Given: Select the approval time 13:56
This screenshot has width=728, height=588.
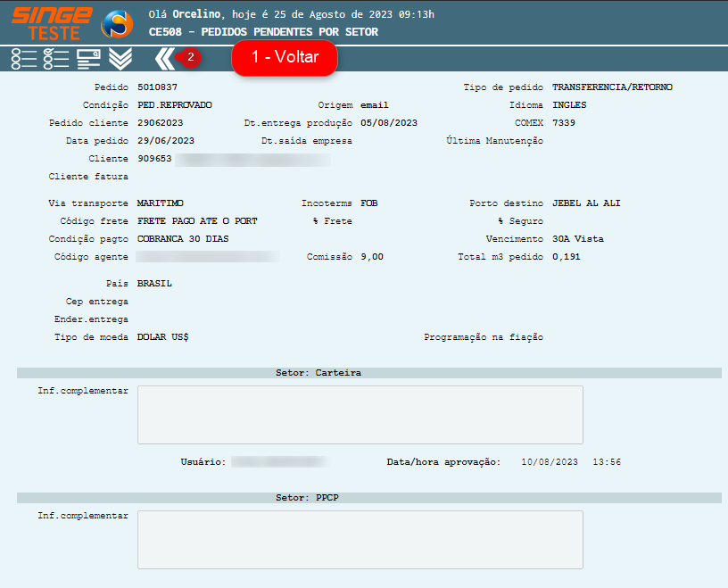Looking at the screenshot, I should (x=607, y=462).
